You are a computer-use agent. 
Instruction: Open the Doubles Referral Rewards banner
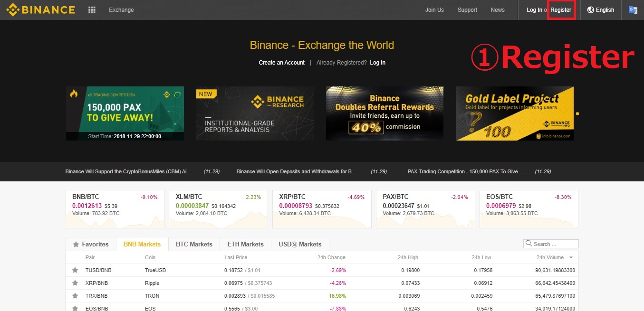(384, 113)
